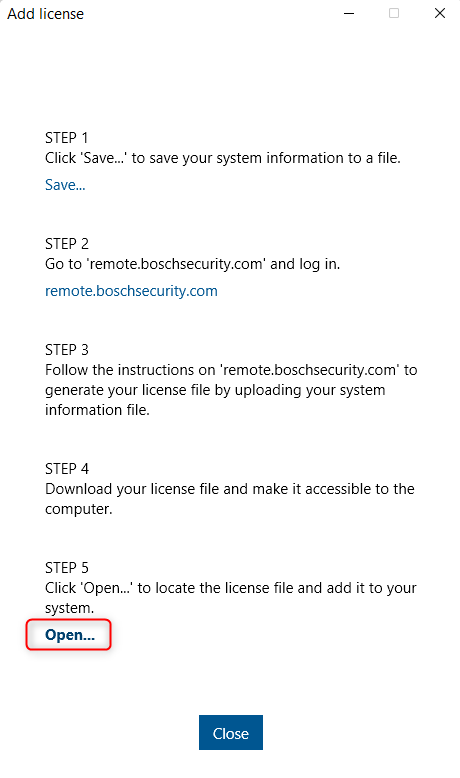
Task: Click the 'Download your license file' text line
Action: (230, 489)
